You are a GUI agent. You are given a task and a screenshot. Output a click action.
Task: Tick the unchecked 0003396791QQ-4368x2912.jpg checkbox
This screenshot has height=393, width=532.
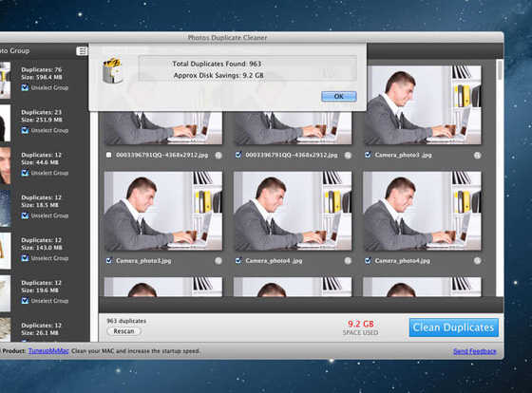click(x=108, y=155)
